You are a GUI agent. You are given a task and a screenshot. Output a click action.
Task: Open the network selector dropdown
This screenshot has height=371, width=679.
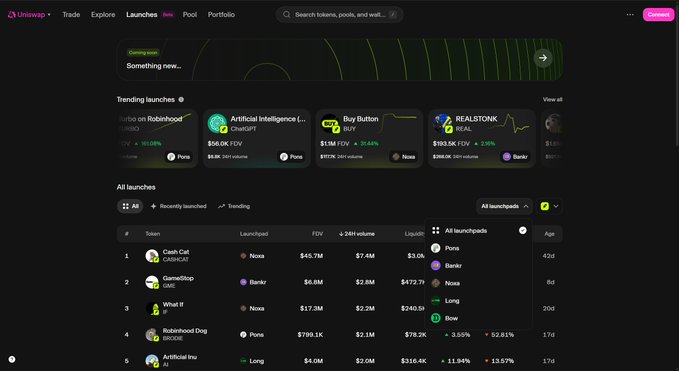coord(550,206)
